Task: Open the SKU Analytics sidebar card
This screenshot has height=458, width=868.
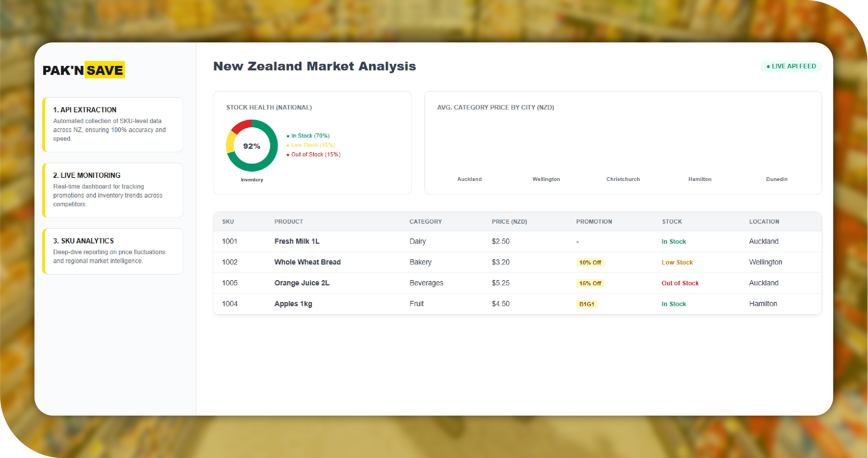Action: coord(113,251)
